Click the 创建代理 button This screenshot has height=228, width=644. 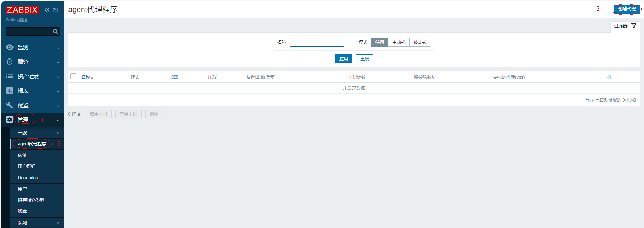coord(626,9)
